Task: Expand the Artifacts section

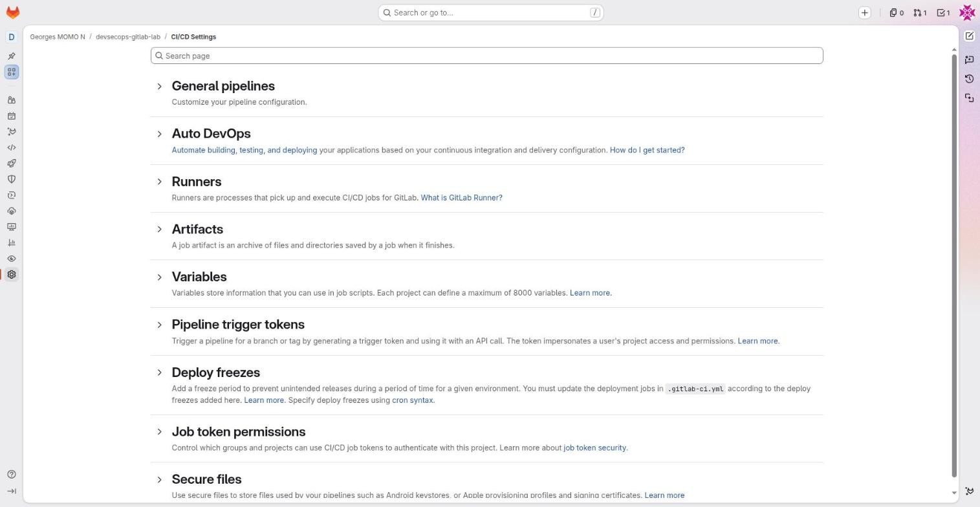Action: click(x=159, y=229)
